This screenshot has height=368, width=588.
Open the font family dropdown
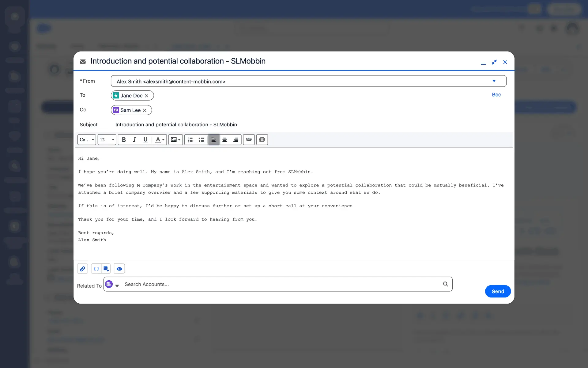(x=87, y=140)
